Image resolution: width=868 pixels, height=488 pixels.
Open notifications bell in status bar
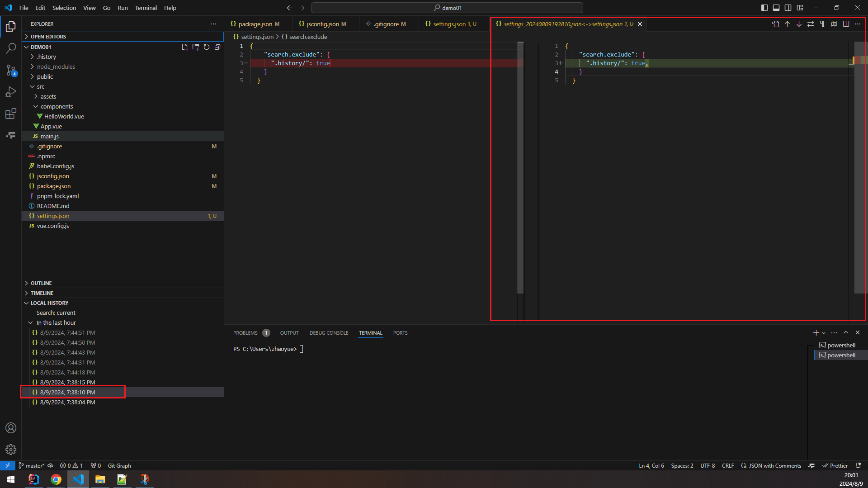(x=858, y=465)
